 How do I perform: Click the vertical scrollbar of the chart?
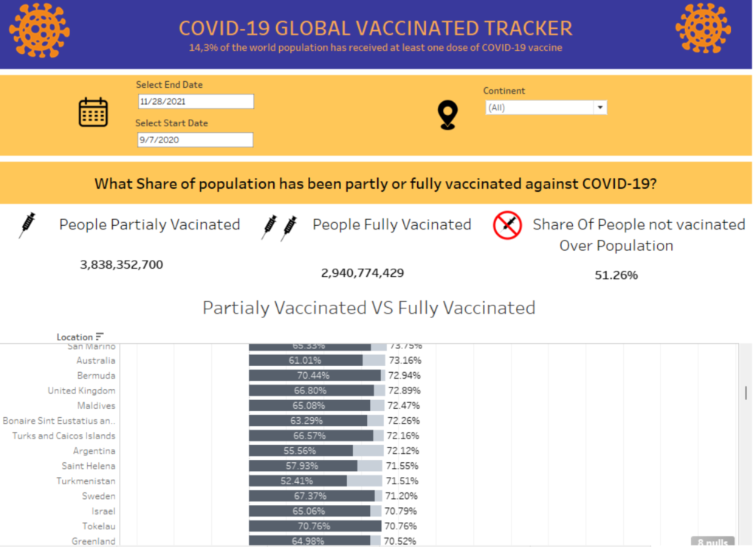coord(746,392)
